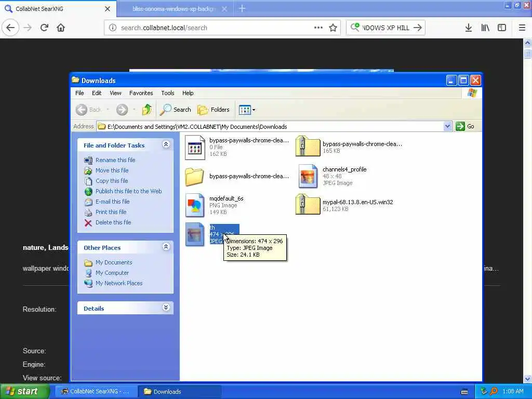This screenshot has height=399, width=532.
Task: Open the browser library icon
Action: [485, 28]
